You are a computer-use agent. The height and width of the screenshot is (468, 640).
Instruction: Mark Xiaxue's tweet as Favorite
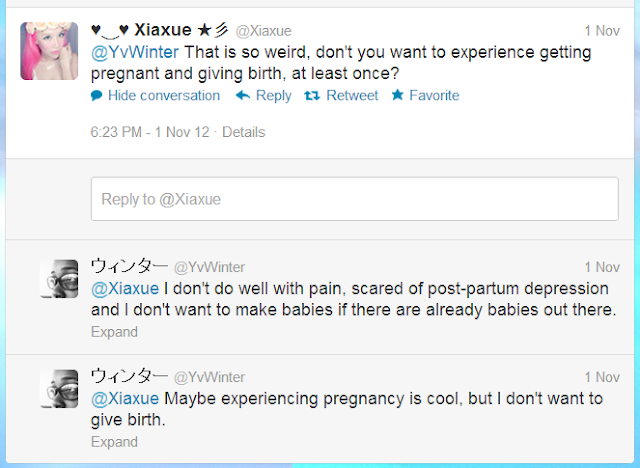tap(434, 96)
